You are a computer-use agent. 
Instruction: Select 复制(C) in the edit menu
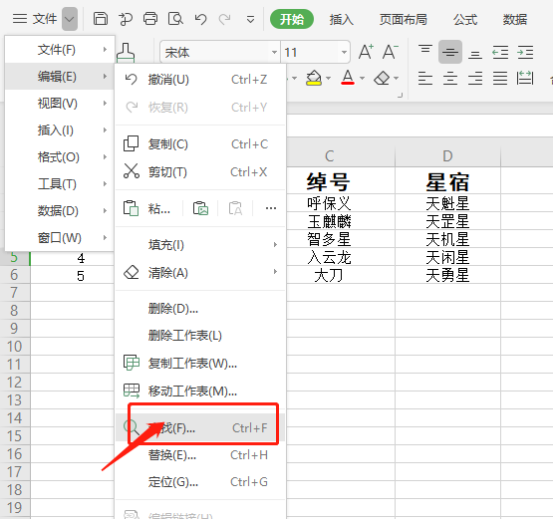click(x=200, y=144)
